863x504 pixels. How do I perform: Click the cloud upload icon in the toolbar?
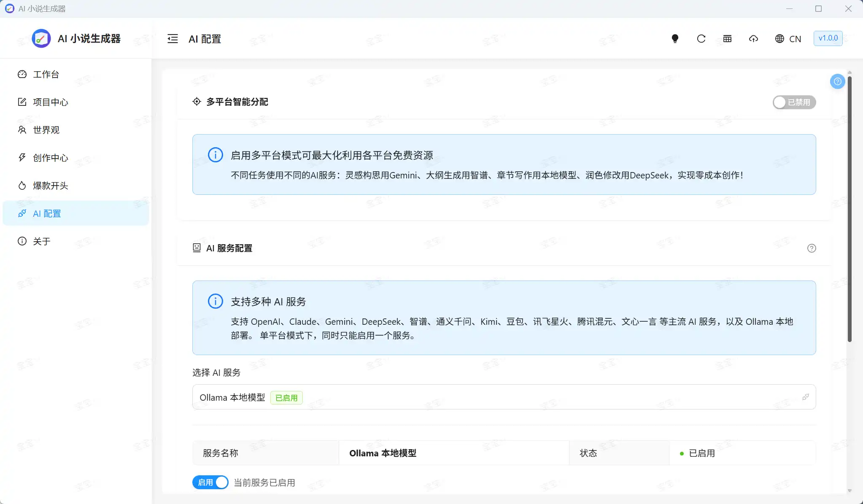(x=753, y=38)
